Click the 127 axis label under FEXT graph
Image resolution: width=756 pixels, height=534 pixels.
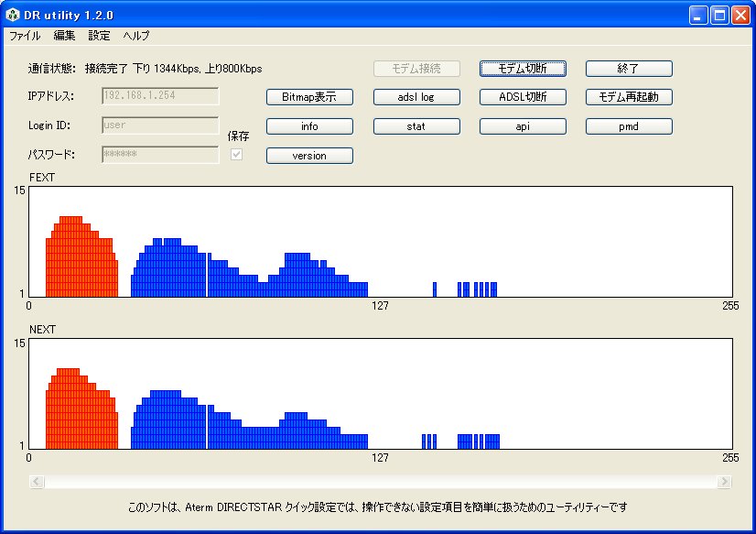click(380, 305)
